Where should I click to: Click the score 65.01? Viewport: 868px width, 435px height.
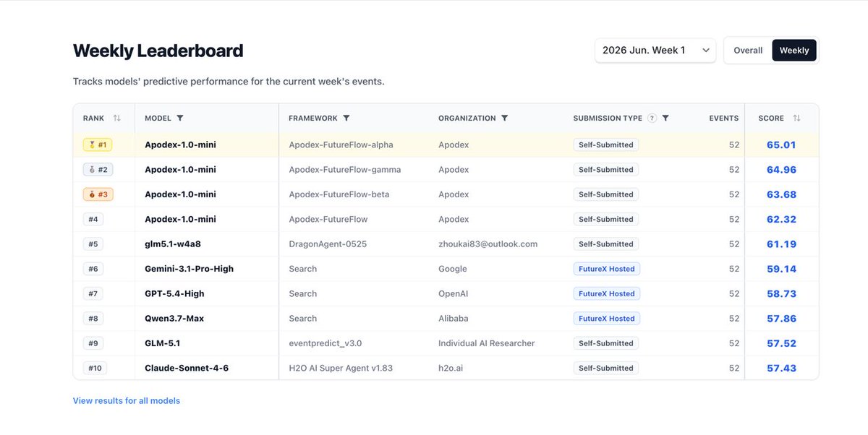781,145
